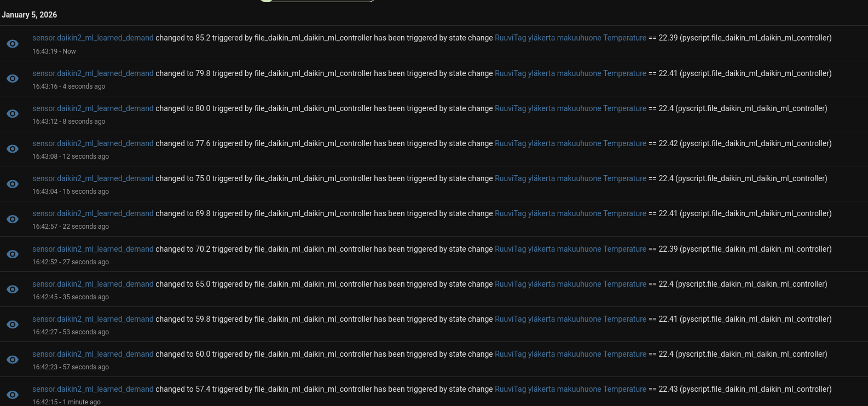Click the eye icon beside the 85.2 entry

13,44
